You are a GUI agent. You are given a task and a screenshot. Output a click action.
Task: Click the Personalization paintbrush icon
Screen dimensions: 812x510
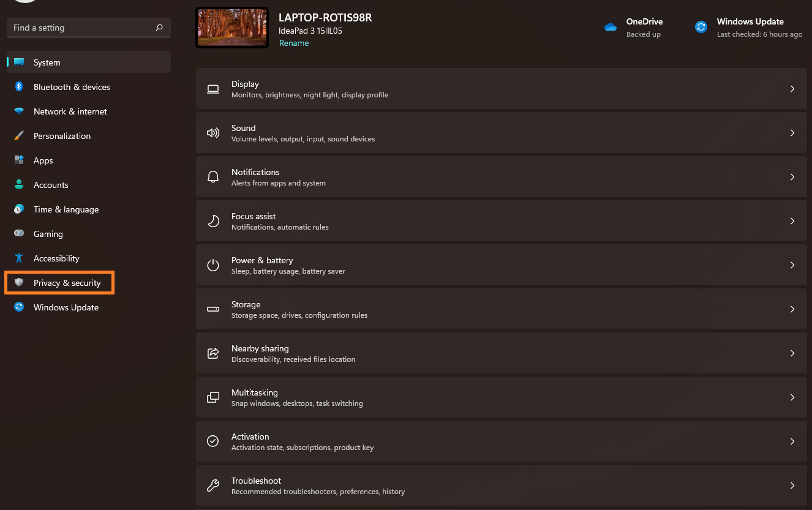tap(19, 136)
